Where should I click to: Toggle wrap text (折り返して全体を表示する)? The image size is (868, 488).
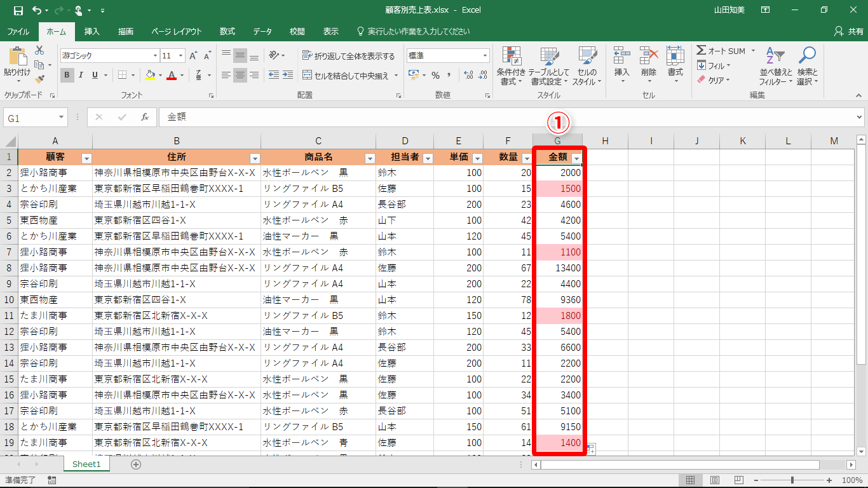click(x=348, y=56)
